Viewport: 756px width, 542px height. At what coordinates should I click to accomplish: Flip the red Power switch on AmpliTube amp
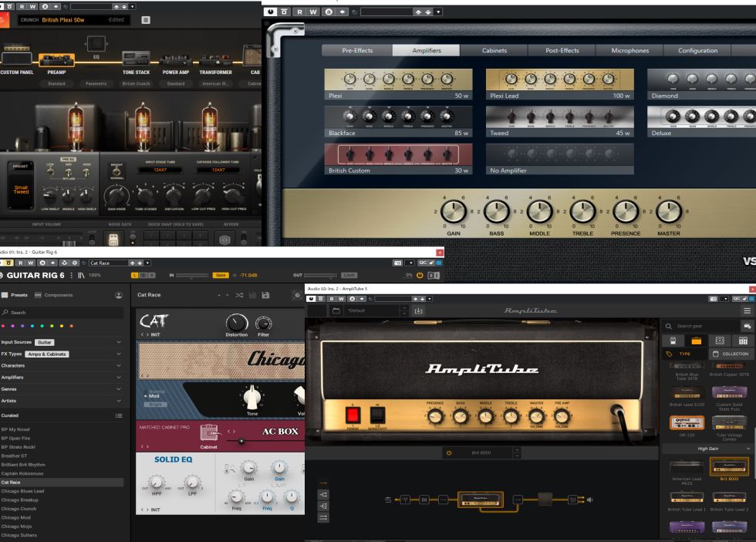pyautogui.click(x=353, y=415)
